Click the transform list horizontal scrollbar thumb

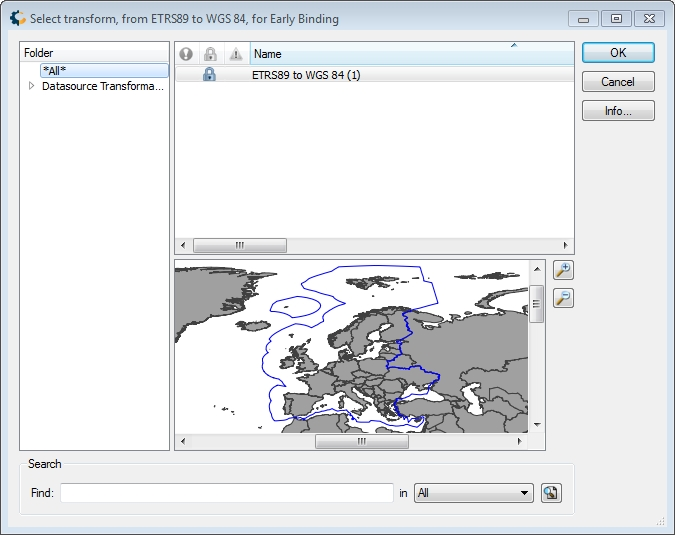(240, 245)
